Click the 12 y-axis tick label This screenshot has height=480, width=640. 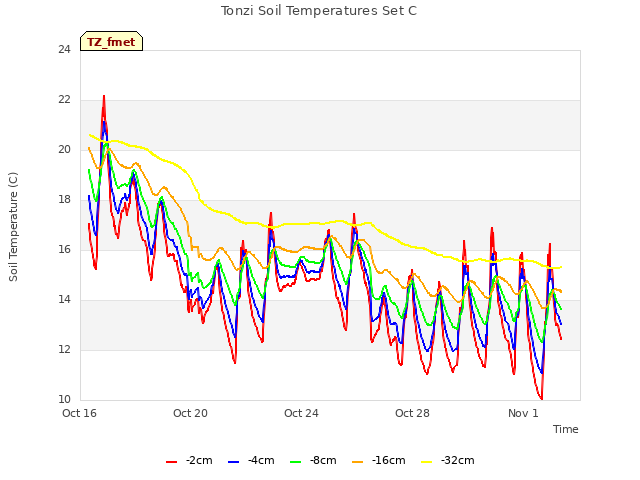pyautogui.click(x=64, y=350)
